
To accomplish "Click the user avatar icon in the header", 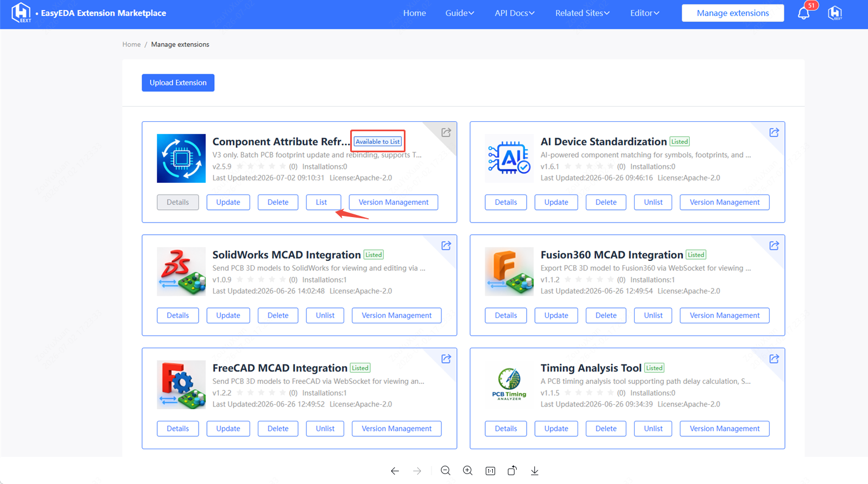I will coord(835,13).
